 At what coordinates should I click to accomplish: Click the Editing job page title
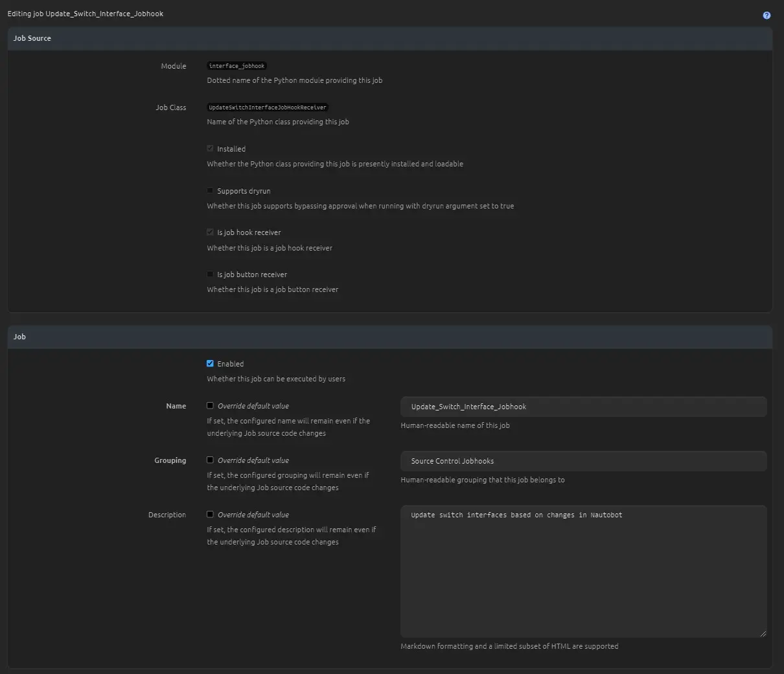point(86,14)
